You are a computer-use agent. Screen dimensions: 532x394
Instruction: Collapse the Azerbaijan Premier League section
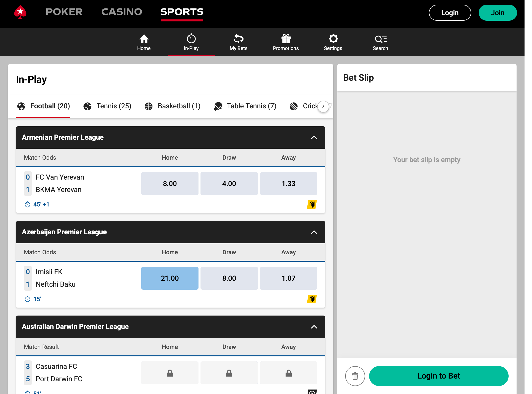coord(314,232)
